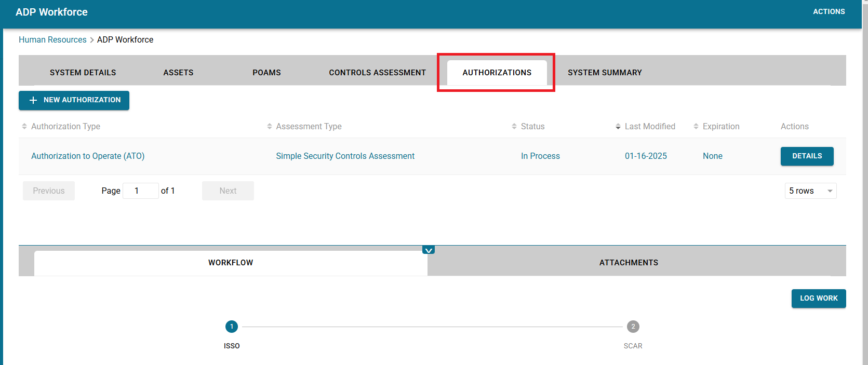
Task: Click ADP Workforce title in header
Action: pos(51,12)
